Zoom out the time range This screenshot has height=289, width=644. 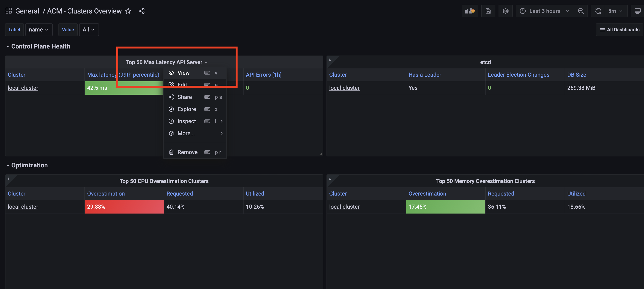(581, 11)
